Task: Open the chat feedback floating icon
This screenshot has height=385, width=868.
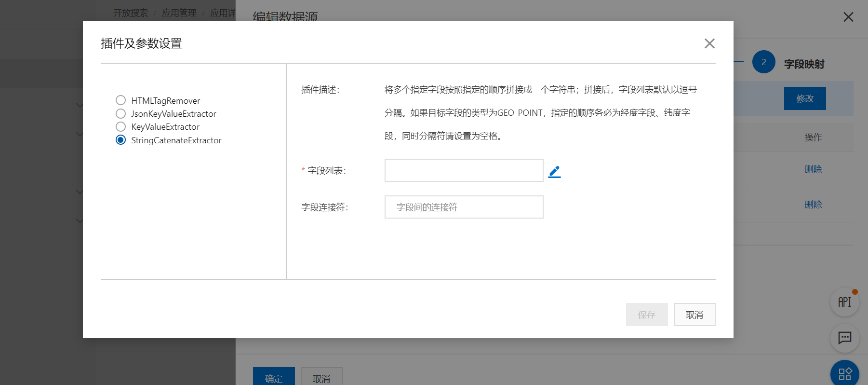Action: click(844, 338)
